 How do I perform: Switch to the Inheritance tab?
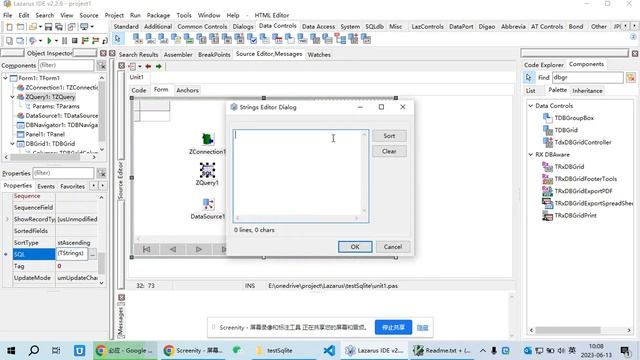pyautogui.click(x=587, y=91)
